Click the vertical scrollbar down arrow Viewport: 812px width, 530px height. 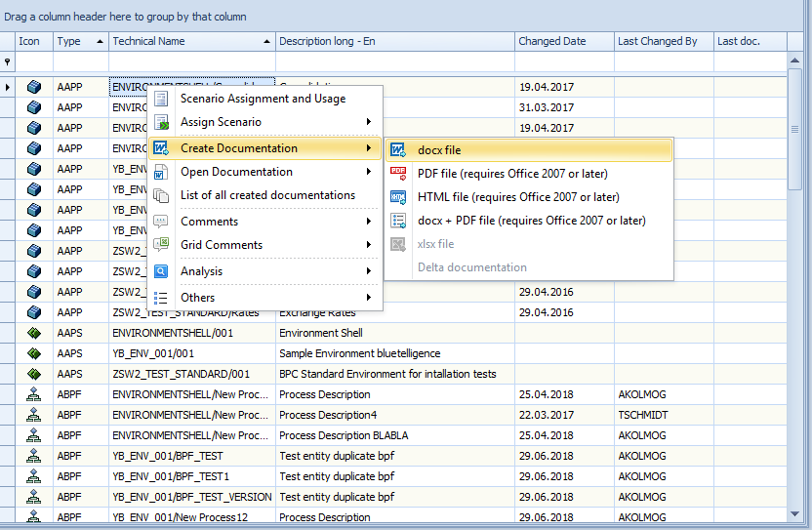coord(796,512)
